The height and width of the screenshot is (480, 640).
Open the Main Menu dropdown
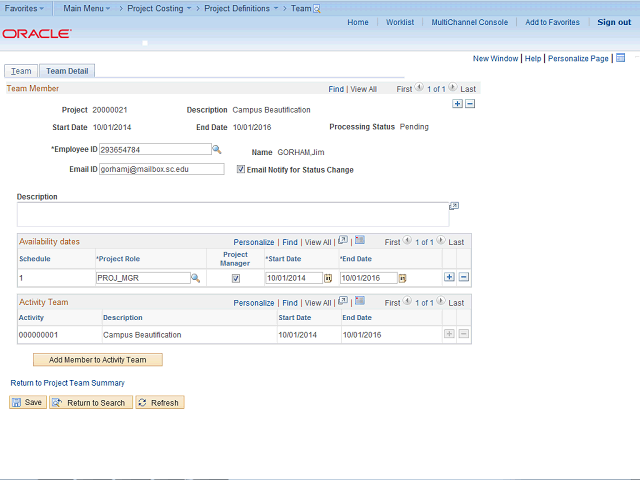(x=87, y=8)
